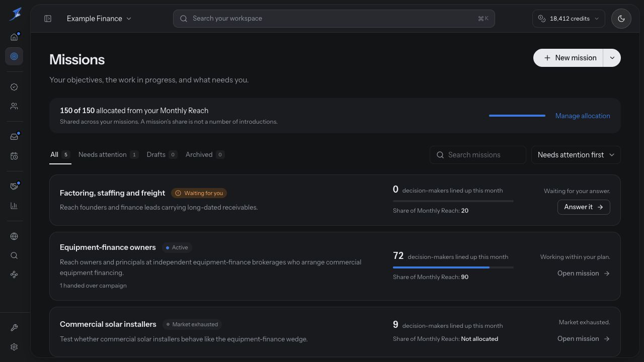Click the Equipment-finance owners progress bar

click(453, 267)
